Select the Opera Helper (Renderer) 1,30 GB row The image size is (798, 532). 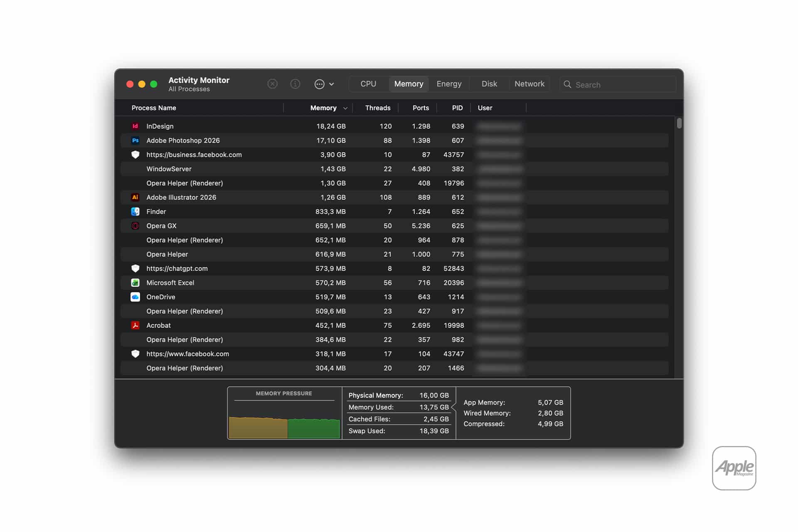394,183
